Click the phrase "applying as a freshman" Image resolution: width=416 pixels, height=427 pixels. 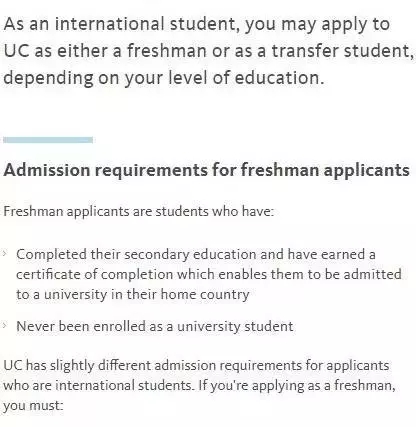(x=323, y=386)
